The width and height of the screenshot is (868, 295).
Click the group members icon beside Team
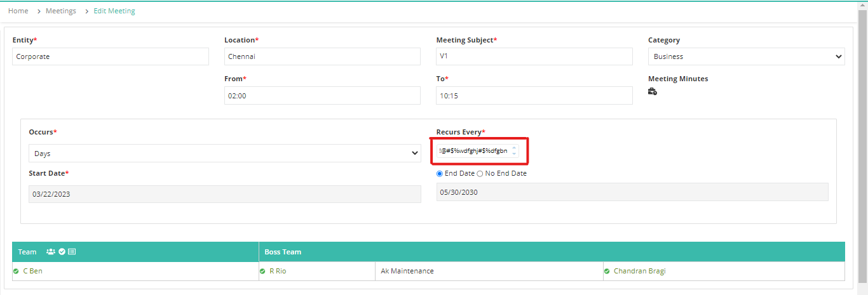coord(51,252)
